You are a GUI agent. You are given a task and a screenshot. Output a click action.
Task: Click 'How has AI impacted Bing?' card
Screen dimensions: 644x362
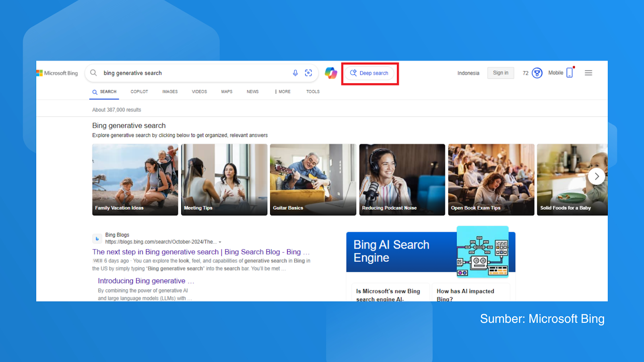[470, 293]
